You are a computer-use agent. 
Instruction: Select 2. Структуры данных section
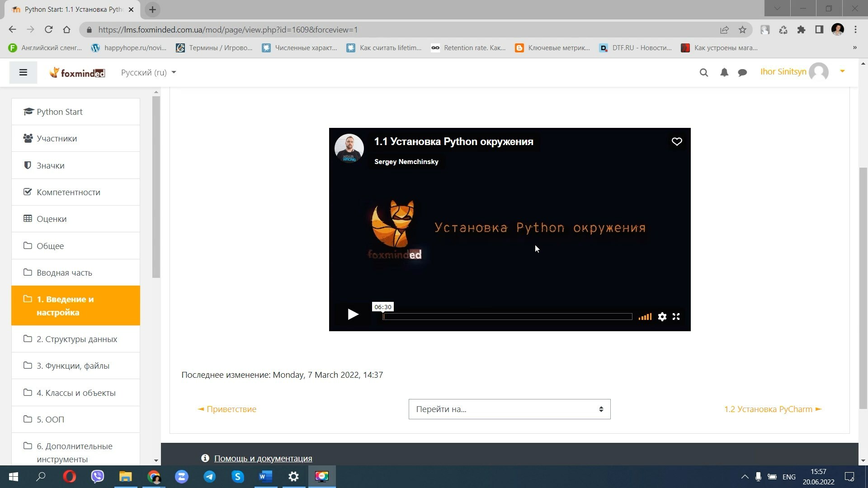[x=76, y=339]
